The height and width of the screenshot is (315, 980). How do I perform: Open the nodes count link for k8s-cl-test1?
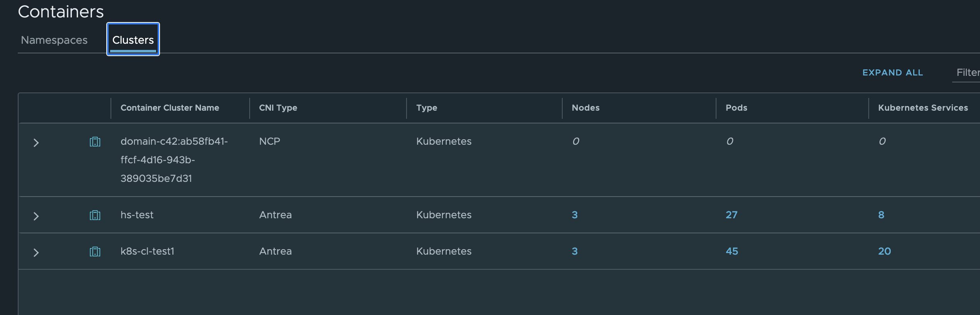click(575, 251)
